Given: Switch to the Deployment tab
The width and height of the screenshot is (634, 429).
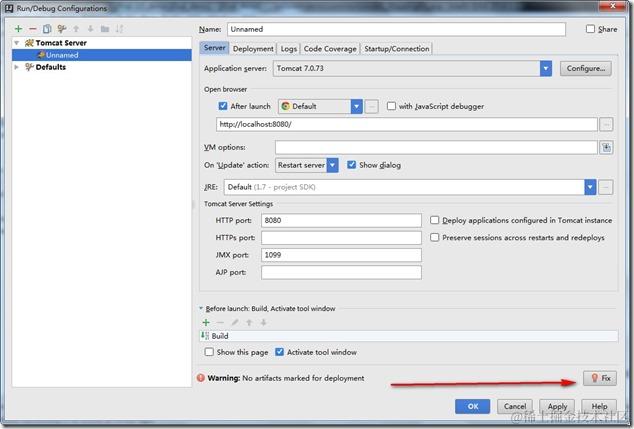Looking at the screenshot, I should coord(253,49).
